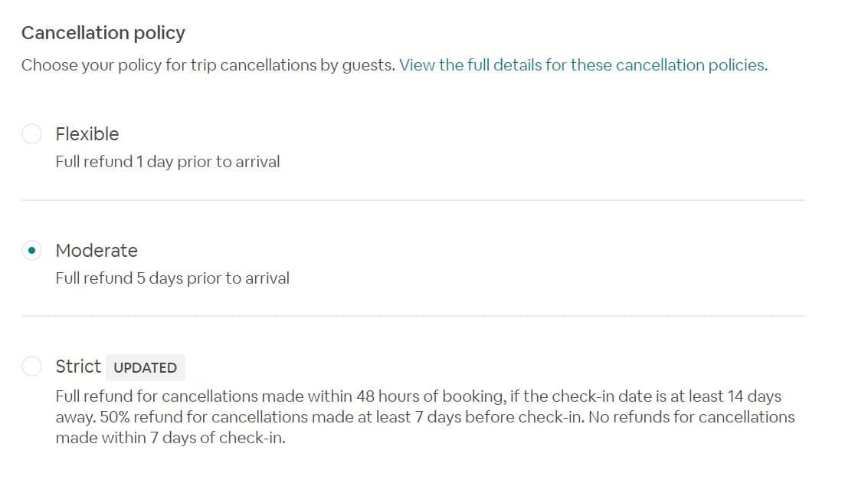This screenshot has width=868, height=480.
Task: Click "made within 7 days of check-in" text
Action: pyautogui.click(x=170, y=439)
